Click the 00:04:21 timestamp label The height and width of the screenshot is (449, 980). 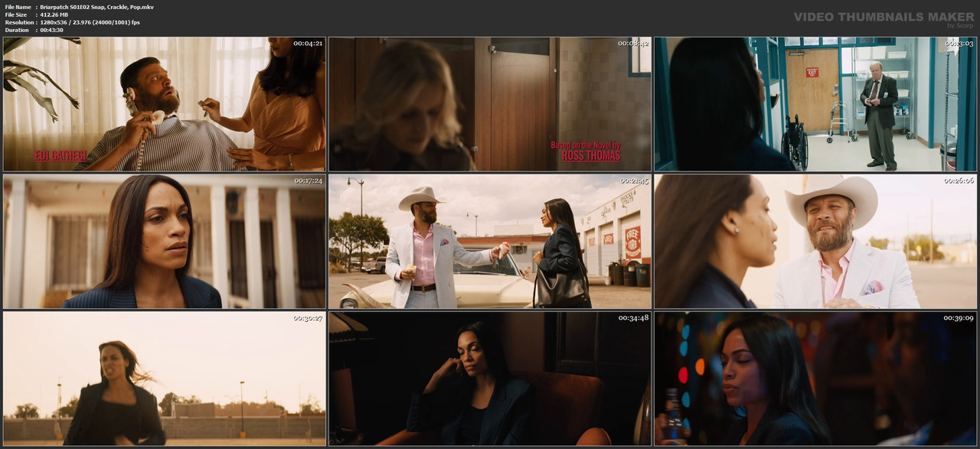(308, 43)
